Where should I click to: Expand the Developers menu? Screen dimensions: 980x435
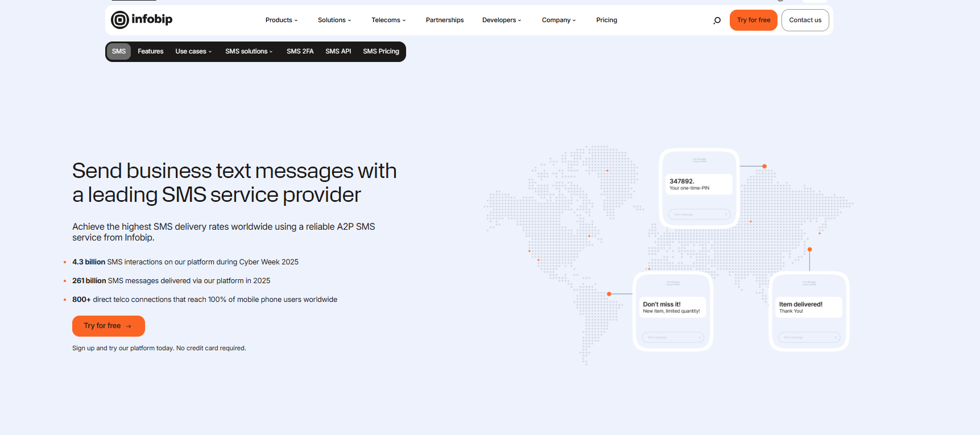click(x=502, y=20)
